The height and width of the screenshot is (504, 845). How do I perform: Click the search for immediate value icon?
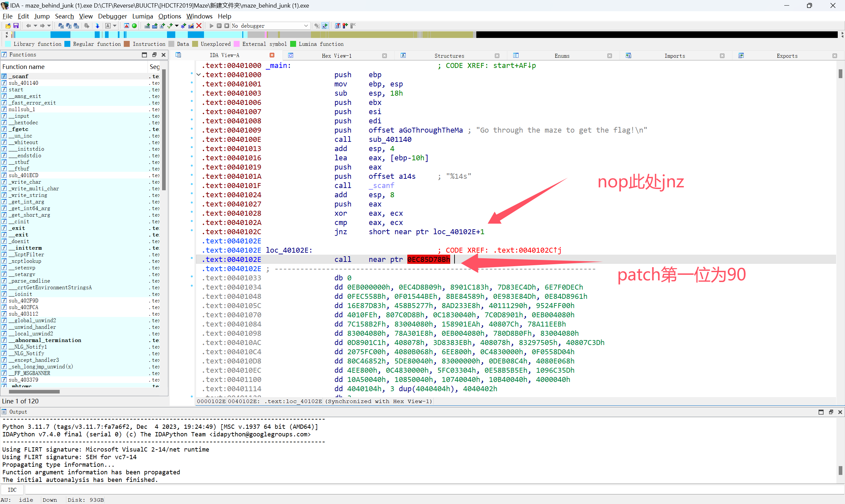[61, 25]
